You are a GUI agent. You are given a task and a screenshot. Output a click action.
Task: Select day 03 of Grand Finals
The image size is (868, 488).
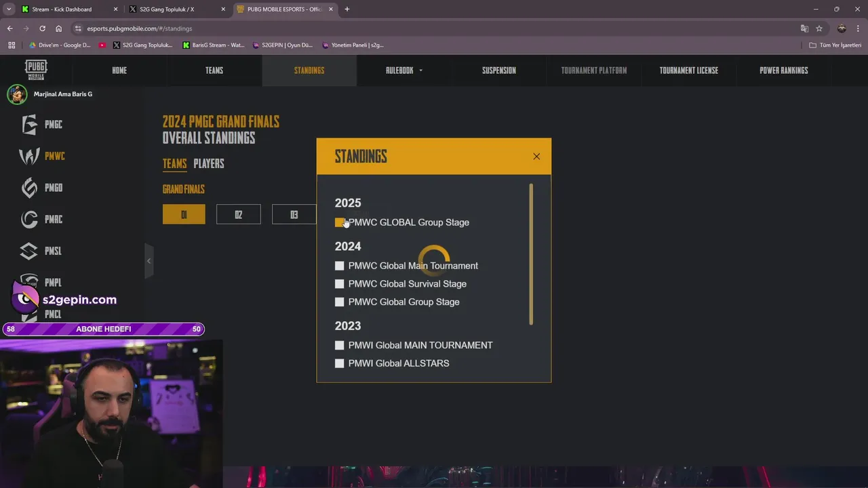point(294,214)
